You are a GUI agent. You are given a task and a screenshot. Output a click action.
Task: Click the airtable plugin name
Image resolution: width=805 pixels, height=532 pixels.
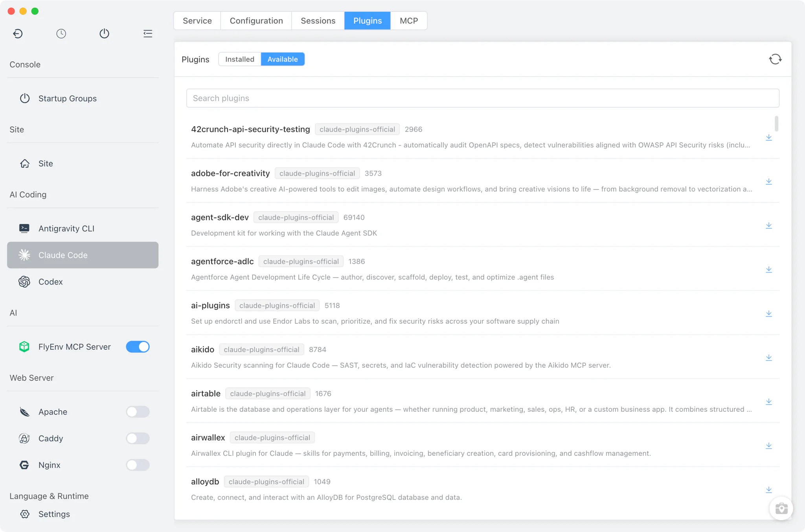pyautogui.click(x=206, y=393)
